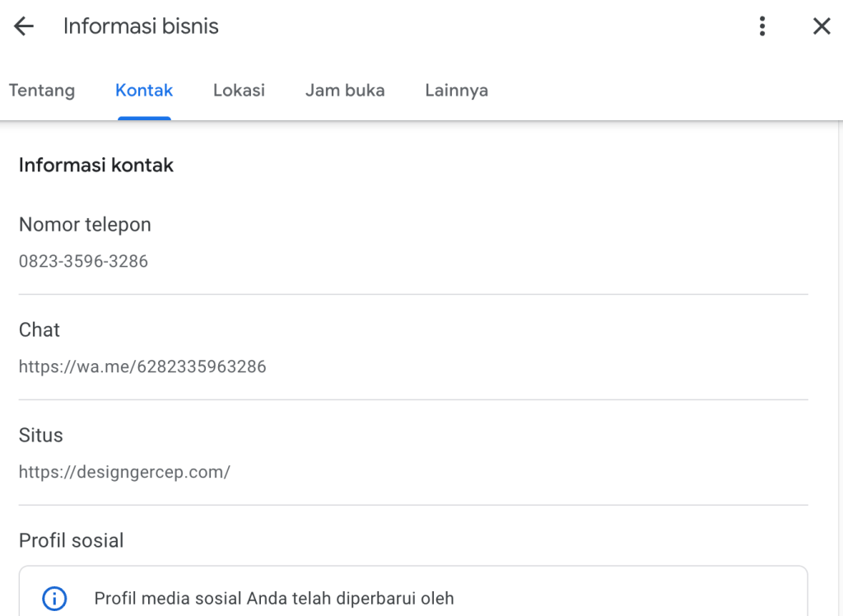Click the Informasi kontak section heading
This screenshot has height=616, width=843.
tap(96, 166)
